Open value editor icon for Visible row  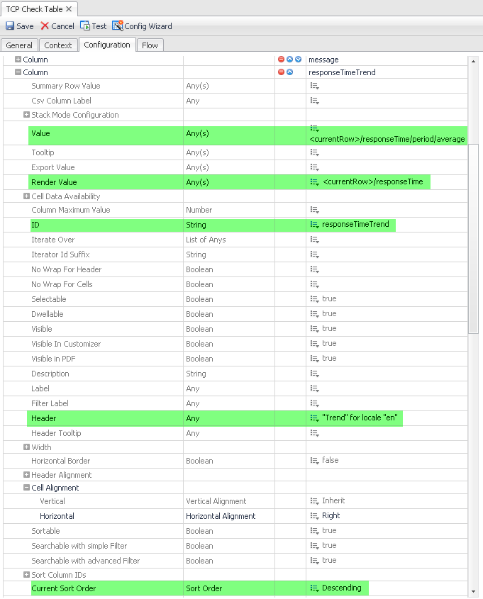(314, 329)
